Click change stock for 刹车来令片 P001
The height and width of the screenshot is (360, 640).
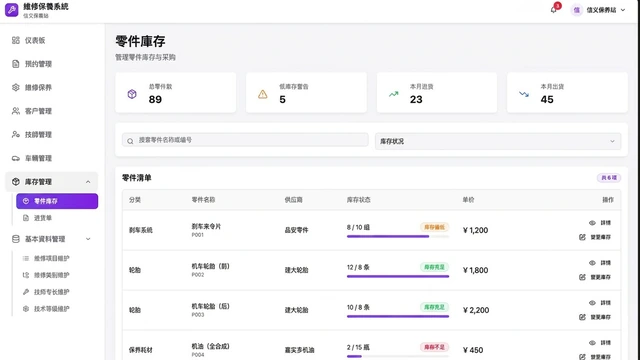[x=595, y=237]
